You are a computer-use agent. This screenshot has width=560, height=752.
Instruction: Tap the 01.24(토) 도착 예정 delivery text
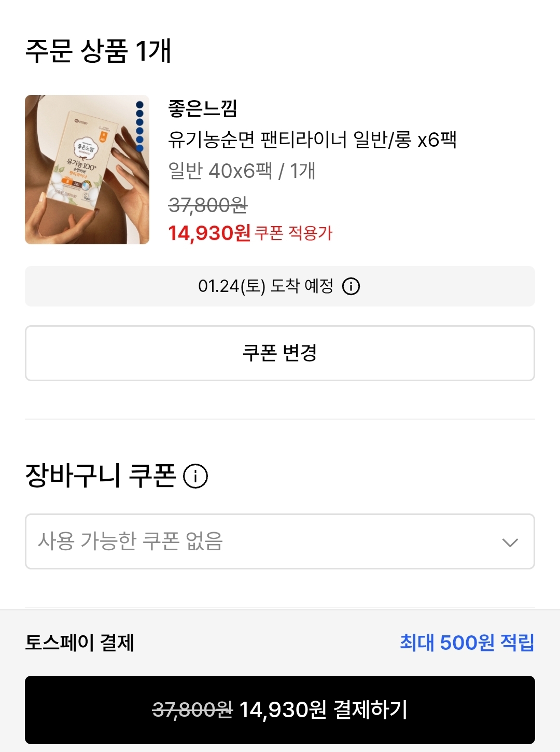click(x=265, y=286)
